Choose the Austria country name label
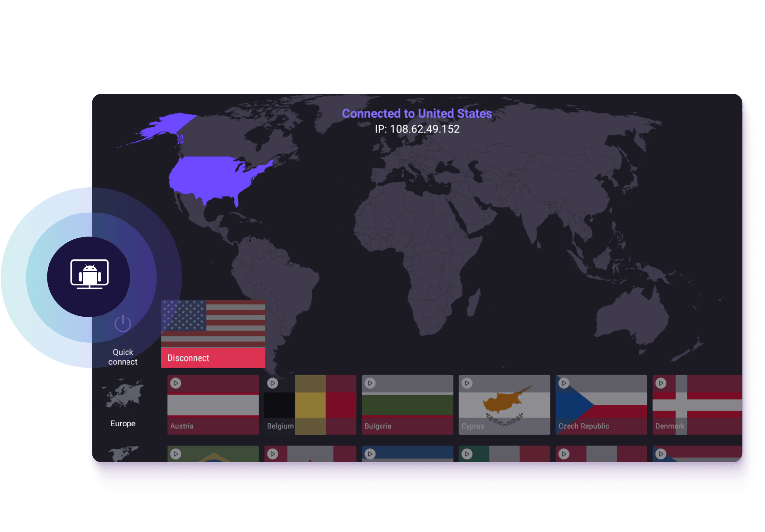 182,426
